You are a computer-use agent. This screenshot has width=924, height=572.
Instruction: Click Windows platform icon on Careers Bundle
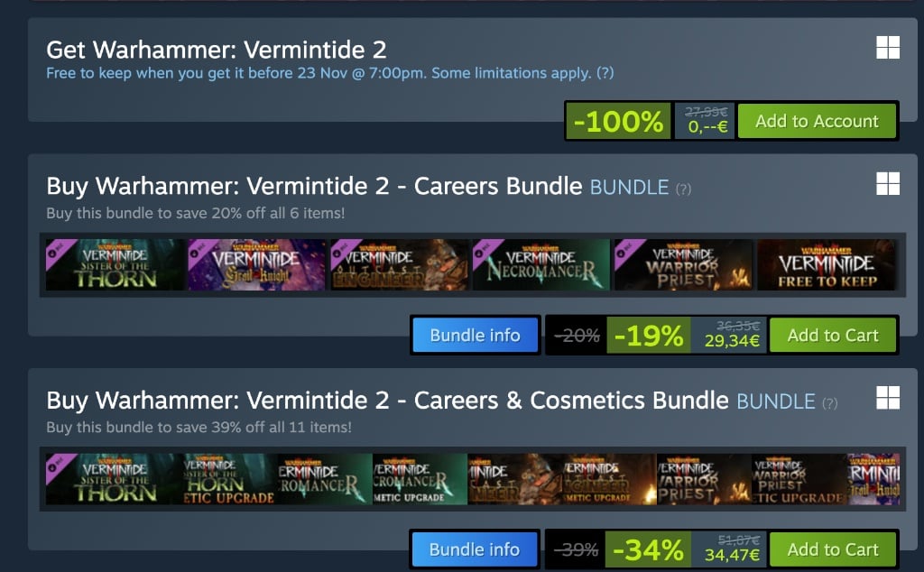pos(888,184)
